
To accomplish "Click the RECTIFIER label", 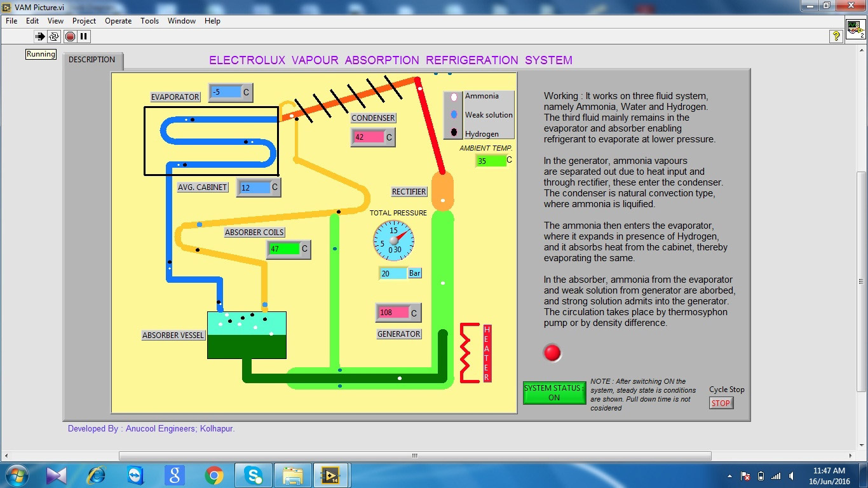I will [409, 192].
